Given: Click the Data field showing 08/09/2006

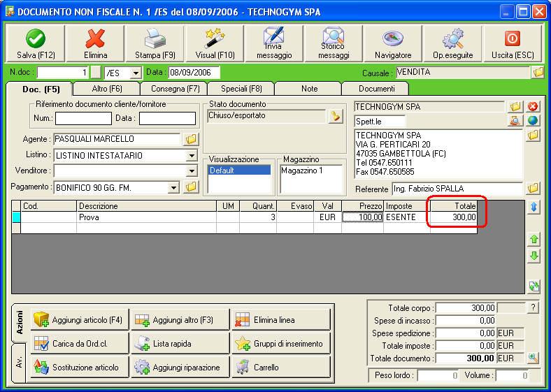Looking at the screenshot, I should point(194,73).
